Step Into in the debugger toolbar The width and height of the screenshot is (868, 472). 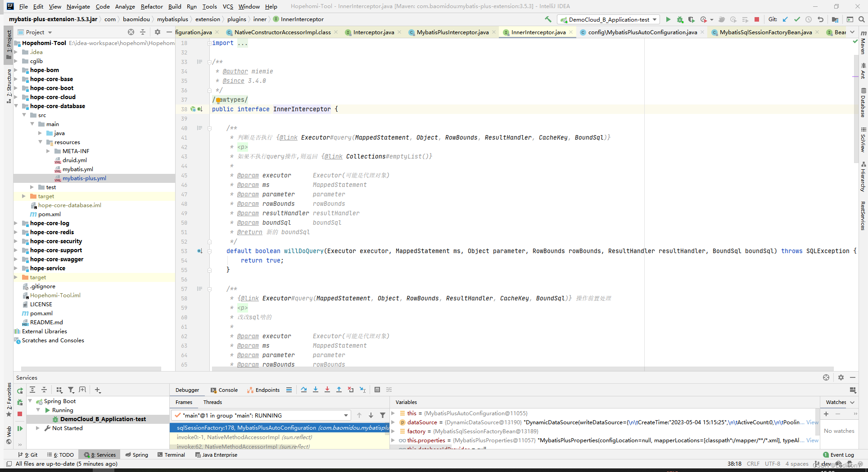tap(316, 390)
